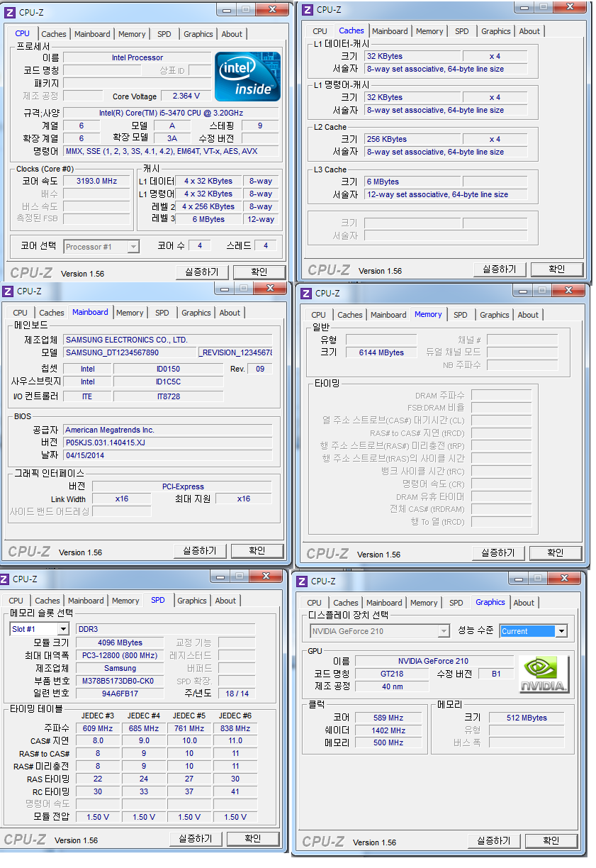Select the CPU tab in the window showing L1 cache sizes
This screenshot has width=596, height=868.
[320, 31]
